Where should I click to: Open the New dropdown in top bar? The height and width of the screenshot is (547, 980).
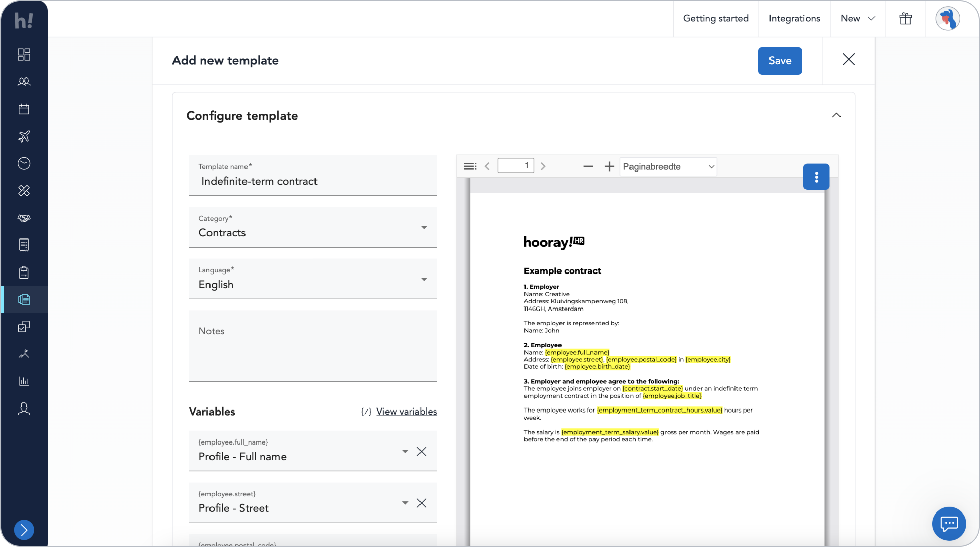(858, 19)
